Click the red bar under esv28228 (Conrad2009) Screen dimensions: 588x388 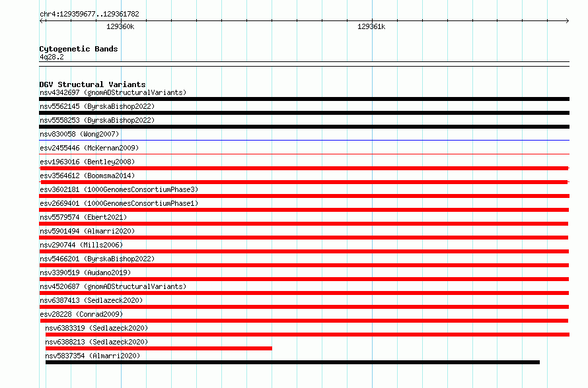point(304,321)
